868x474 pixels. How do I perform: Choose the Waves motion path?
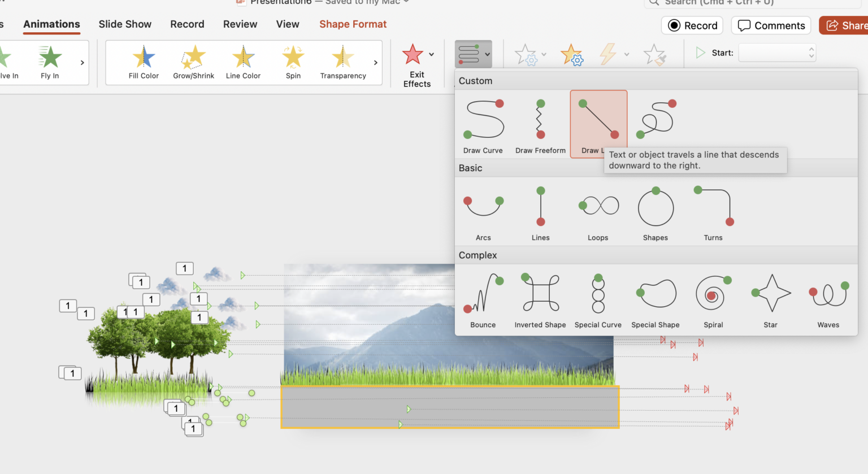tap(828, 299)
